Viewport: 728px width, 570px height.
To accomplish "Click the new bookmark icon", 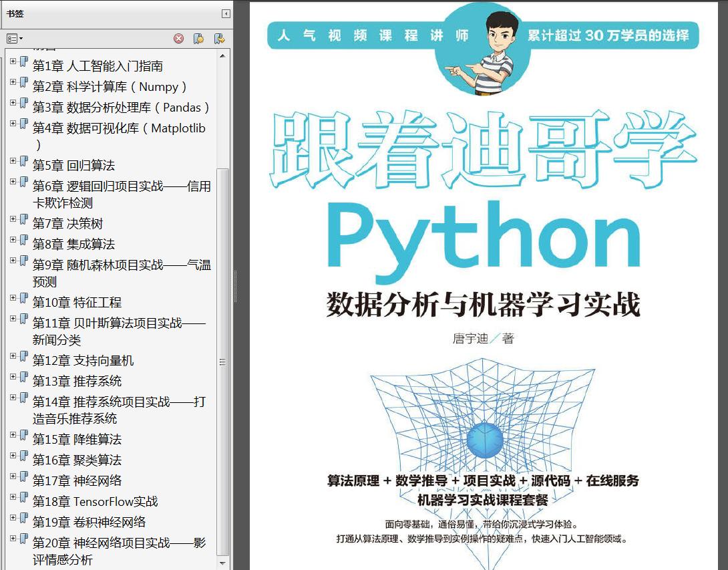I will [x=199, y=39].
